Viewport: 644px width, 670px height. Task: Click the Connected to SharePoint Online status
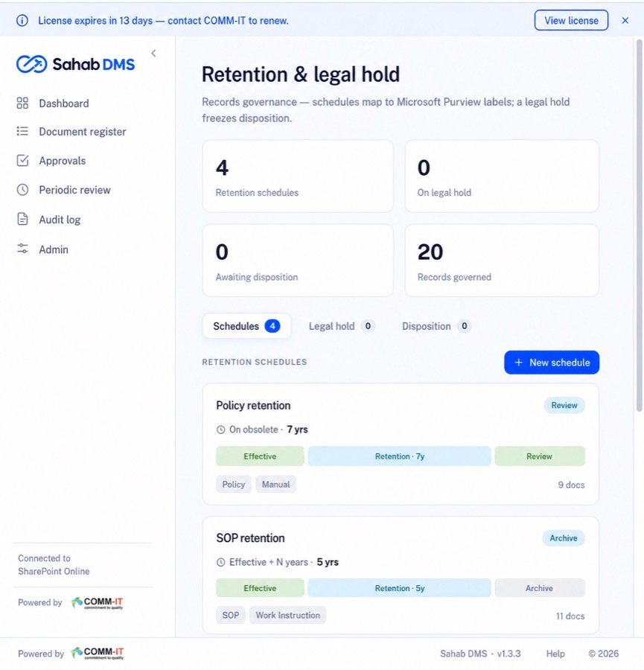54,564
